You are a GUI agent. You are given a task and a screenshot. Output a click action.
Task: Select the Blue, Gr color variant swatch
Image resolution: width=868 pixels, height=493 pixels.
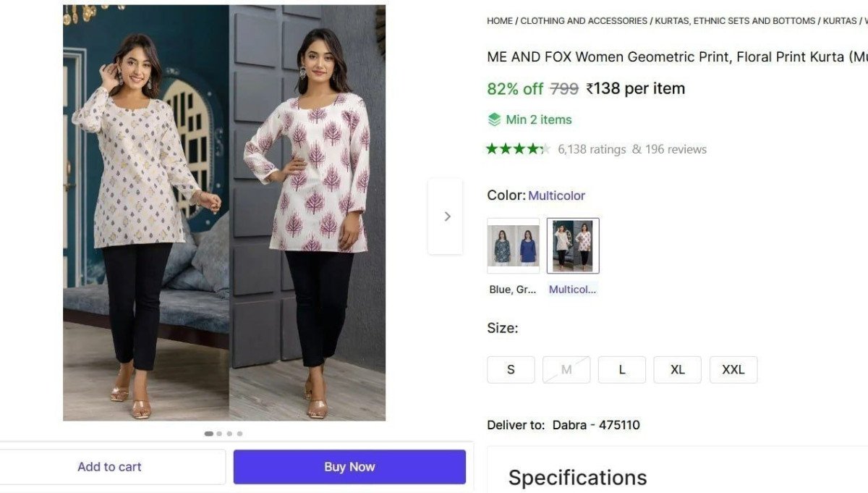513,245
